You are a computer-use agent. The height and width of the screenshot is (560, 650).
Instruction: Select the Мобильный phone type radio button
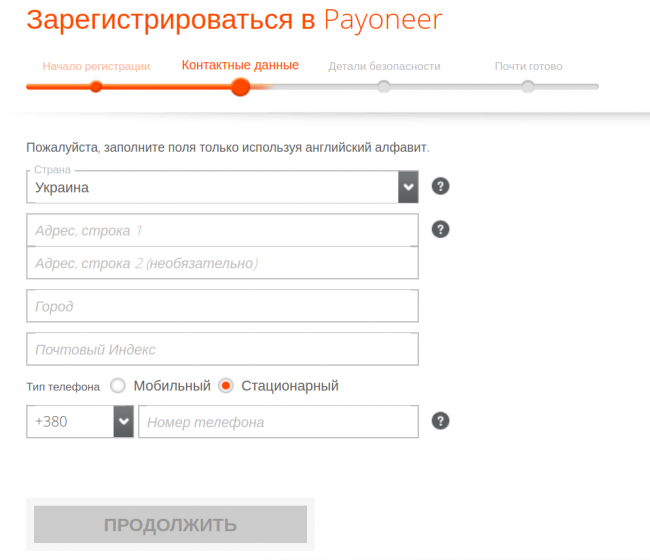118,385
